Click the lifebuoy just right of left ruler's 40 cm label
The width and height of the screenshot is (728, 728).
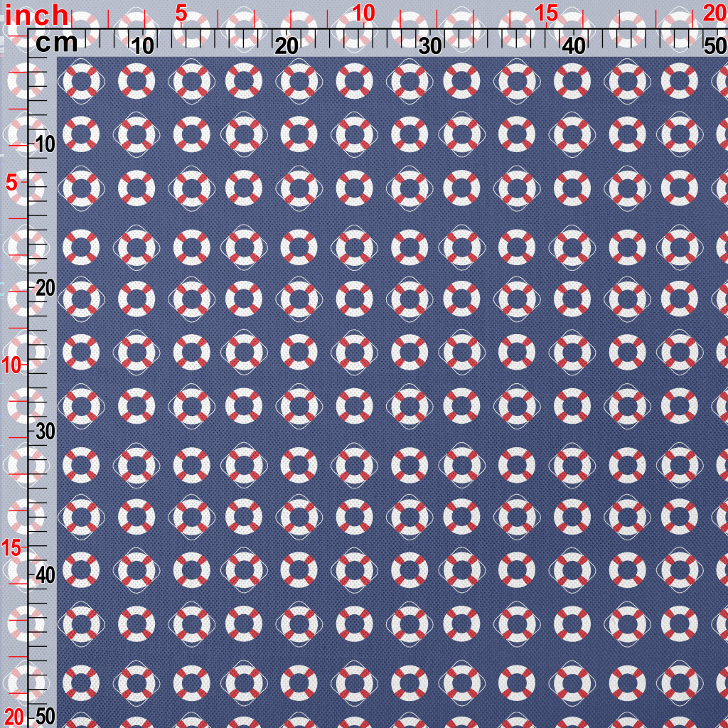pyautogui.click(x=82, y=569)
